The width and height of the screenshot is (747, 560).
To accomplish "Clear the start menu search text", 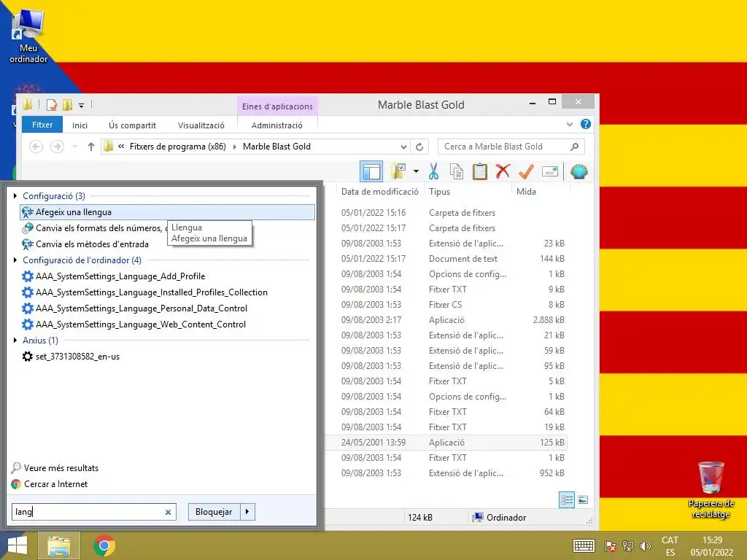I will [168, 513].
